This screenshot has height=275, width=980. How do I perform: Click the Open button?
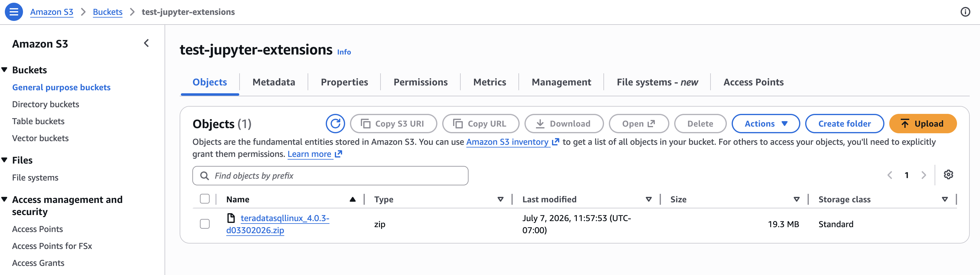coord(639,123)
